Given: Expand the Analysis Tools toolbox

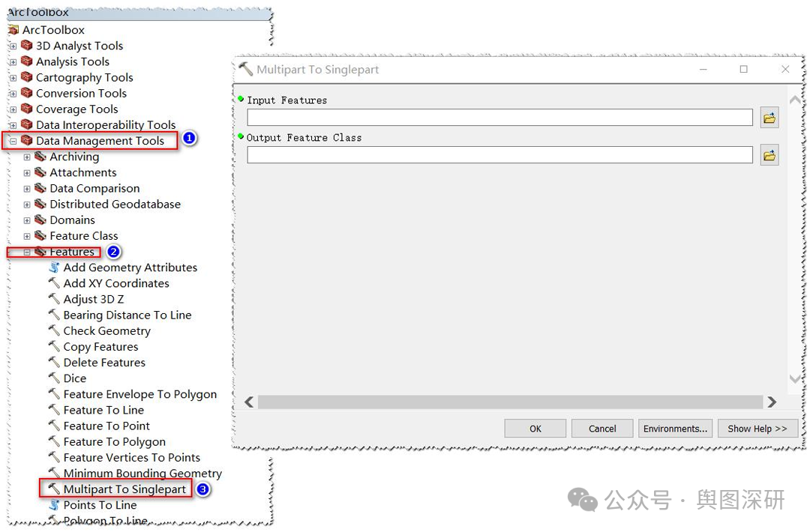Looking at the screenshot, I should pyautogui.click(x=13, y=62).
